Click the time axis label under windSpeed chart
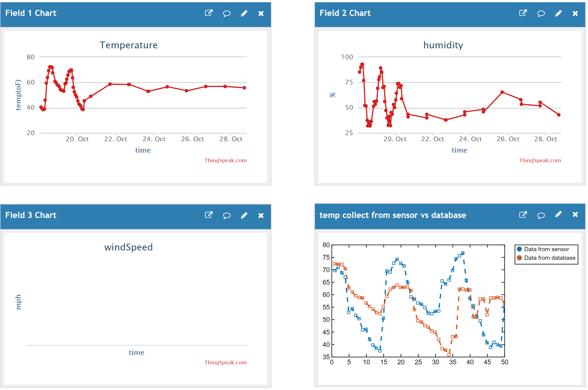This screenshot has height=390, width=588. 136,352
